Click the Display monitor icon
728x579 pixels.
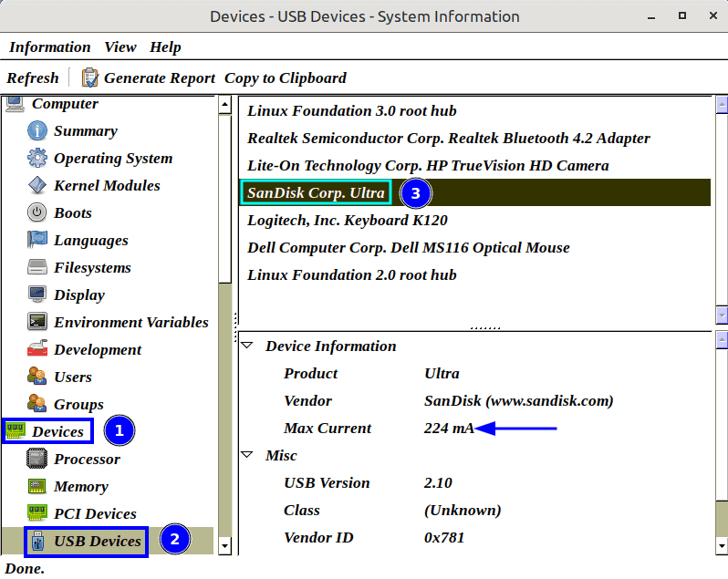pyautogui.click(x=36, y=295)
